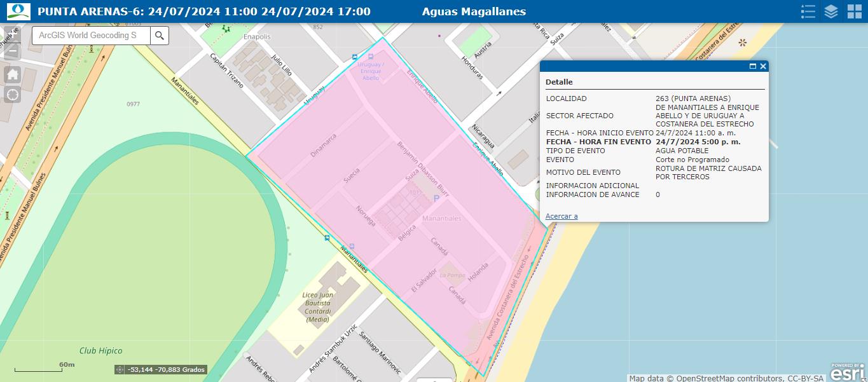This screenshot has height=382, width=868.
Task: Open the legend list widget
Action: click(x=808, y=11)
